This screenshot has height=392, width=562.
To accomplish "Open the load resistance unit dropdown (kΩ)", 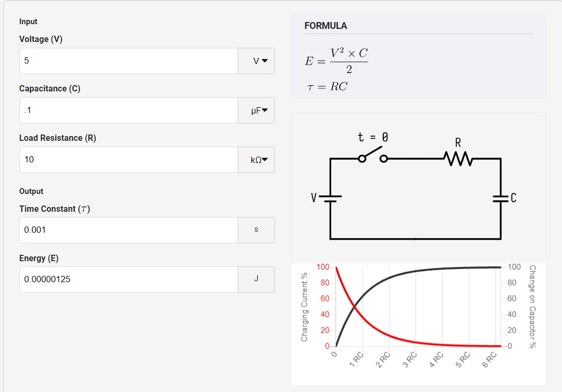I will pos(256,160).
